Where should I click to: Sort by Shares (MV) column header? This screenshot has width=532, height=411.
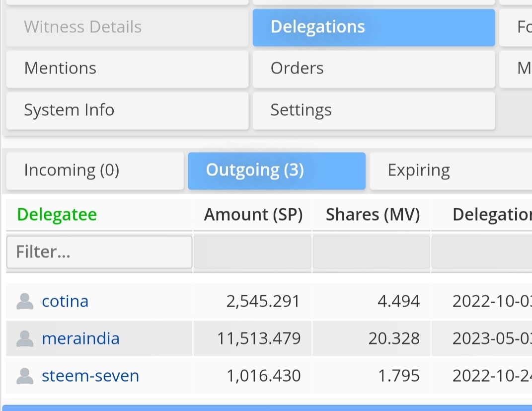click(x=373, y=215)
